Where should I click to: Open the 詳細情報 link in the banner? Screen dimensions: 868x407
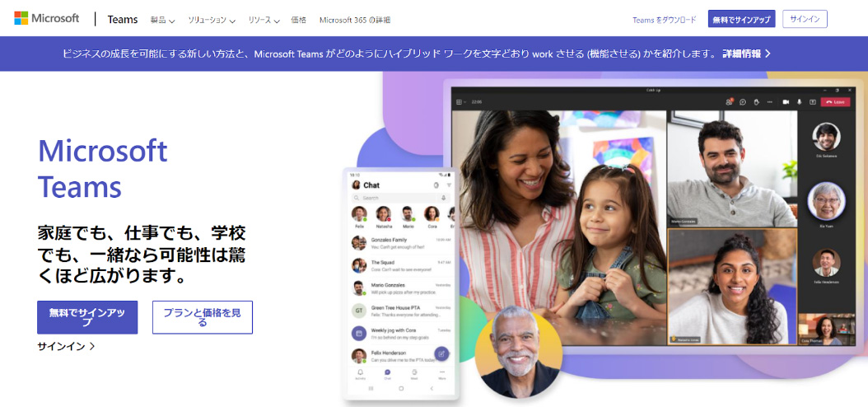(x=746, y=54)
